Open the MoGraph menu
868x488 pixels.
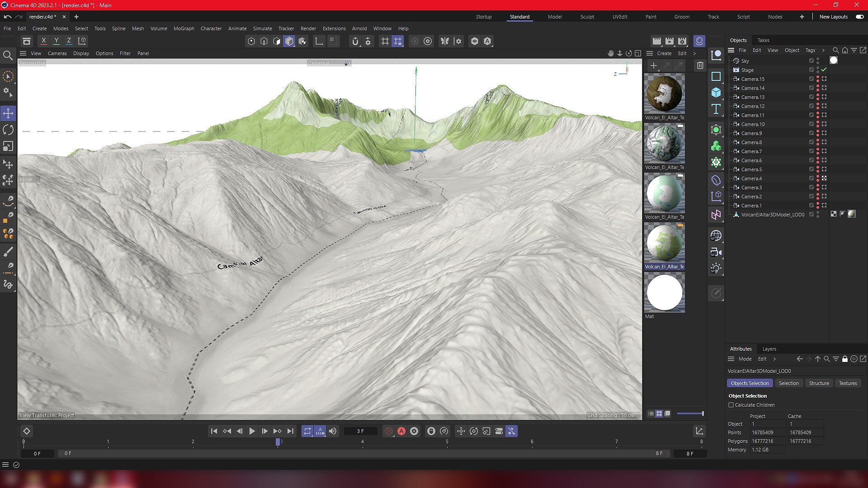tap(184, 28)
